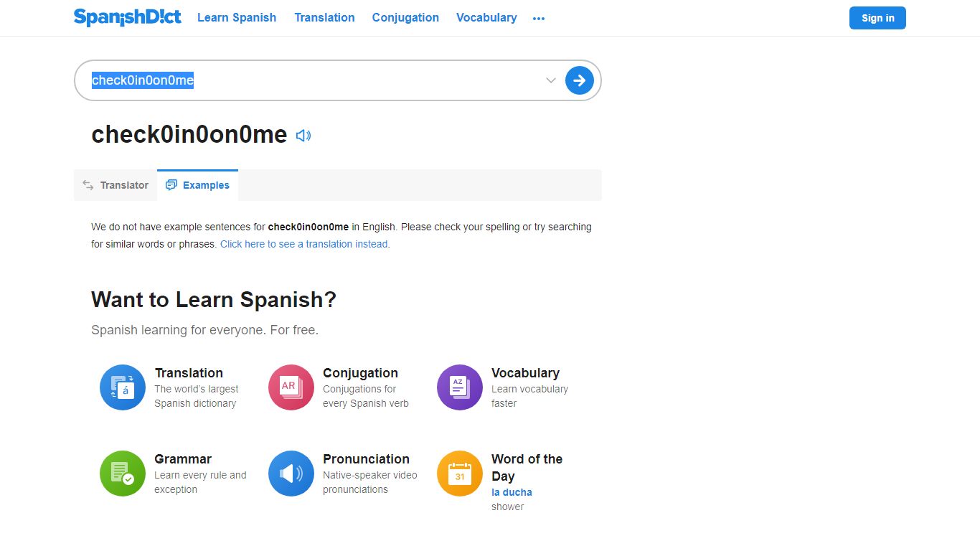Open Learn Spanish in the navigation
Viewport: 980px width, 551px height.
coord(237,17)
